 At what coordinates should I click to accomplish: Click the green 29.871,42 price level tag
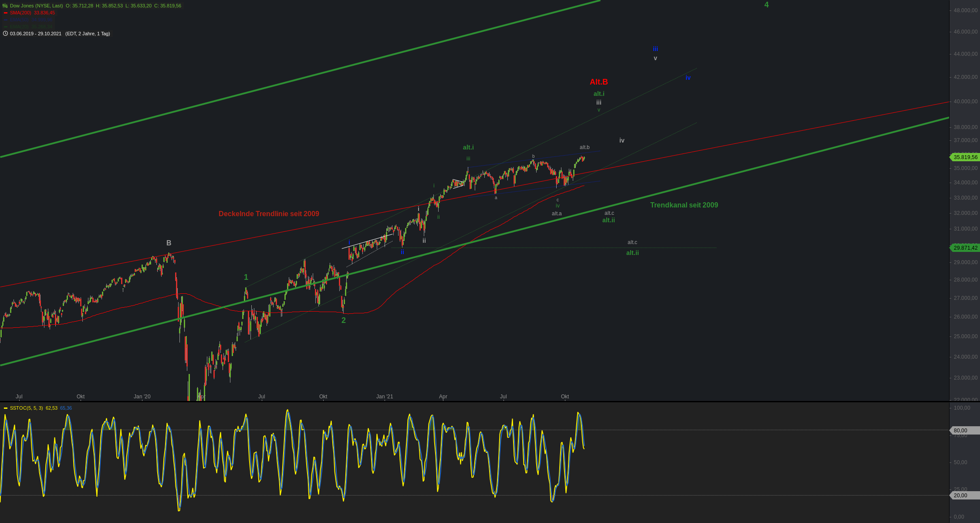[965, 248]
